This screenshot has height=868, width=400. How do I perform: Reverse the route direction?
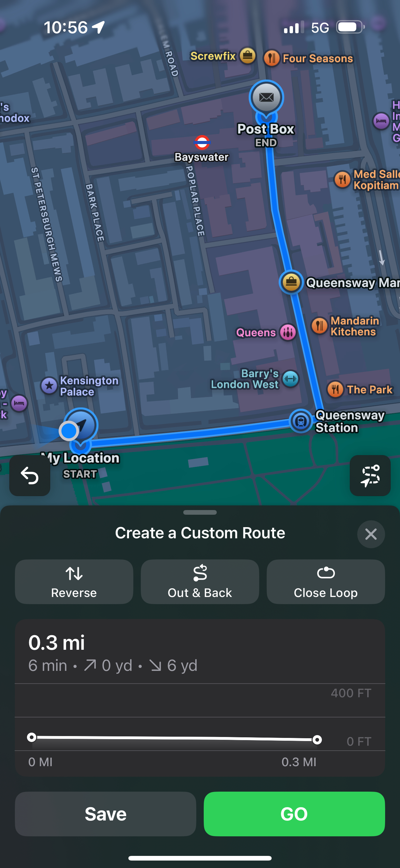74,581
